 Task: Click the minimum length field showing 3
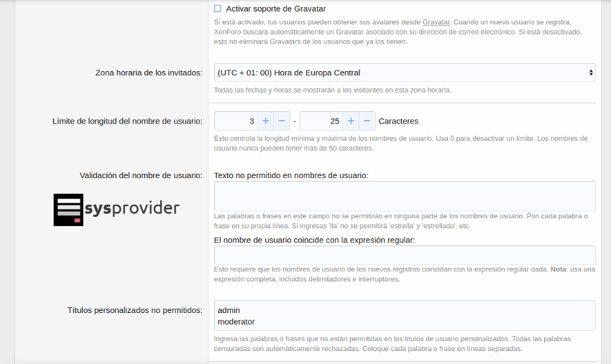pyautogui.click(x=236, y=121)
